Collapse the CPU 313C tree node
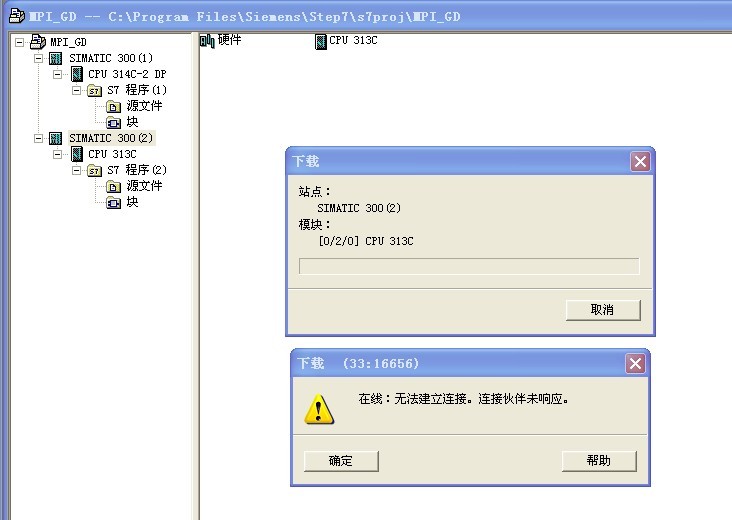732x520 pixels. click(58, 154)
